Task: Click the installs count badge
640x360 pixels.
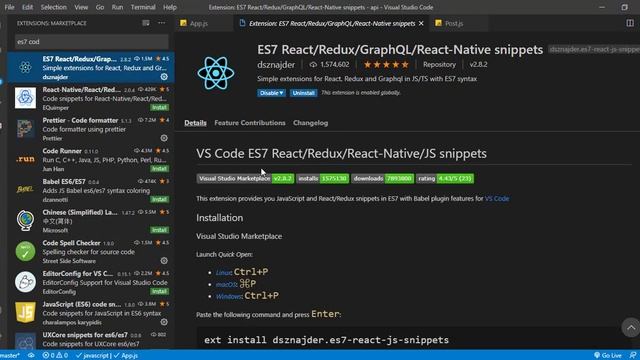Action: (x=322, y=178)
